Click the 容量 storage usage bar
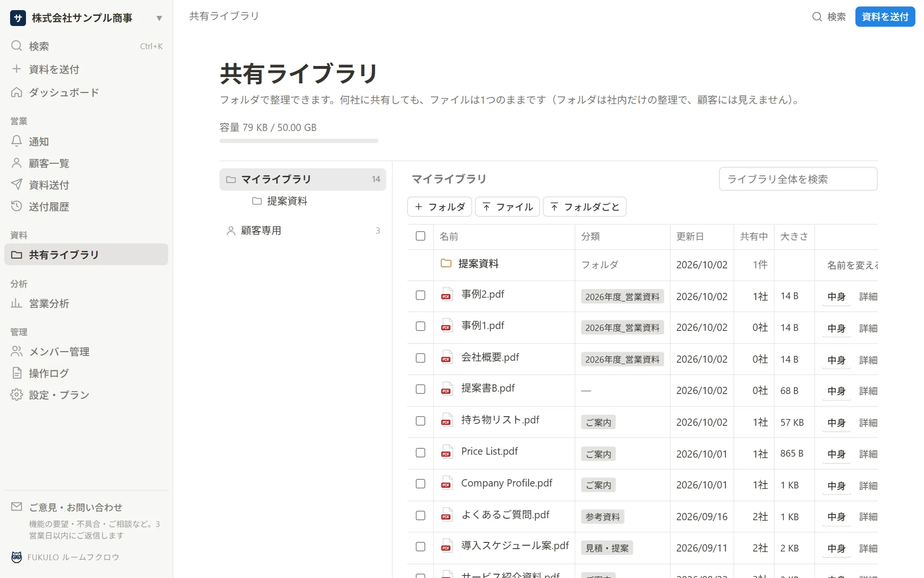 click(299, 141)
